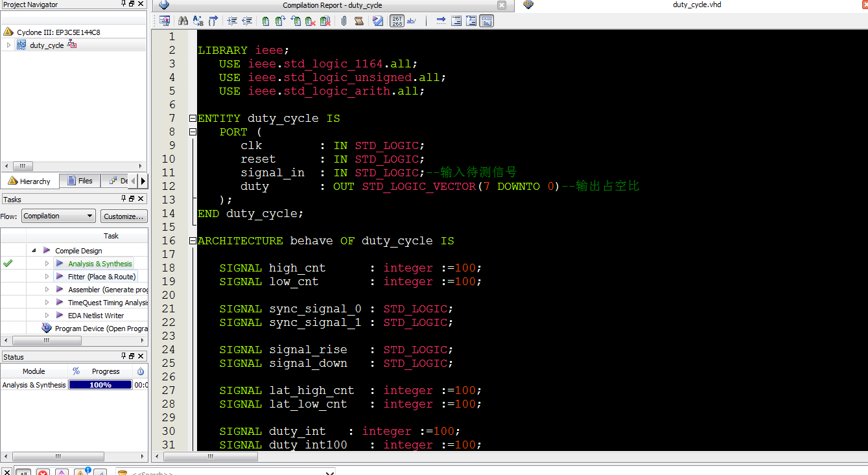Pin the Project Navigator panel
Screen dimensions: 868x475
pos(123,4)
